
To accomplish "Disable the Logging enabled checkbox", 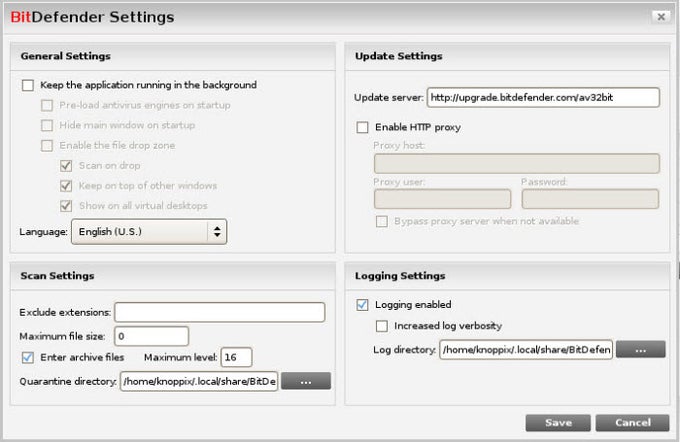I will pyautogui.click(x=363, y=305).
